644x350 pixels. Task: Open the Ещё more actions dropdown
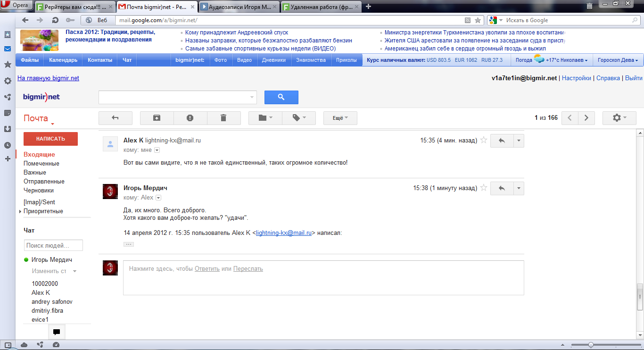pos(340,118)
